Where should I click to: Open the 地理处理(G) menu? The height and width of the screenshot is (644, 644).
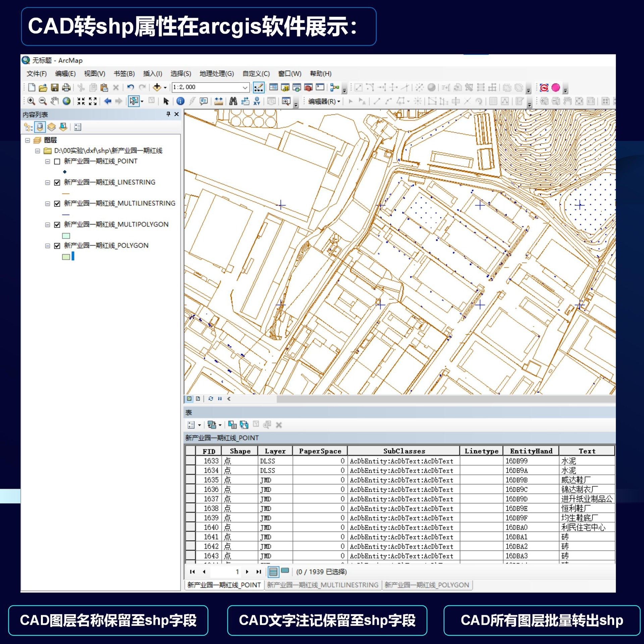[216, 73]
